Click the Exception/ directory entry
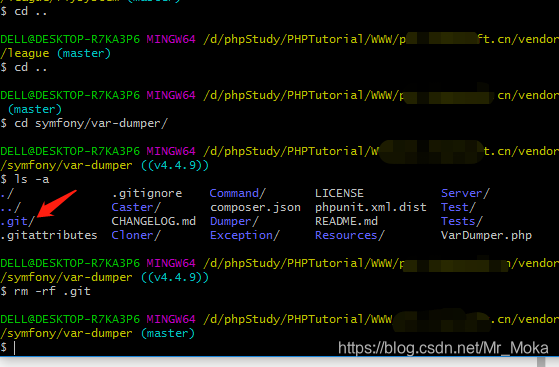Image resolution: width=559 pixels, height=367 pixels. (245, 235)
